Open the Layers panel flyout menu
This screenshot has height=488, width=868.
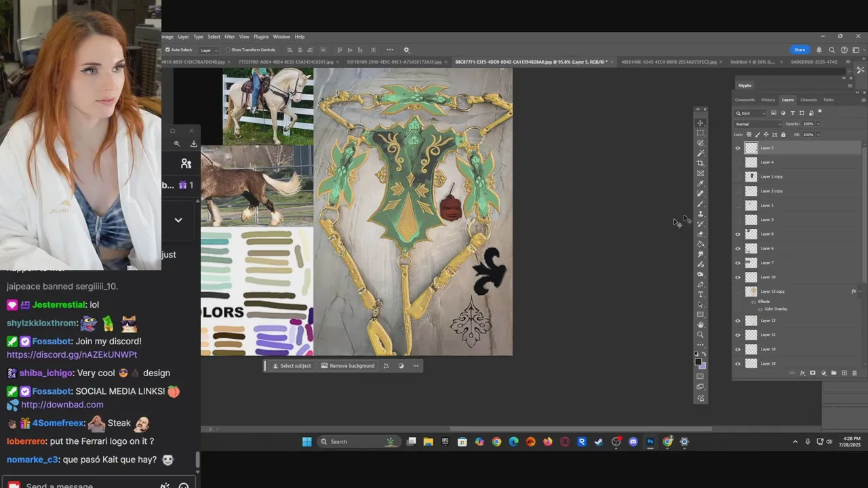[x=864, y=100]
